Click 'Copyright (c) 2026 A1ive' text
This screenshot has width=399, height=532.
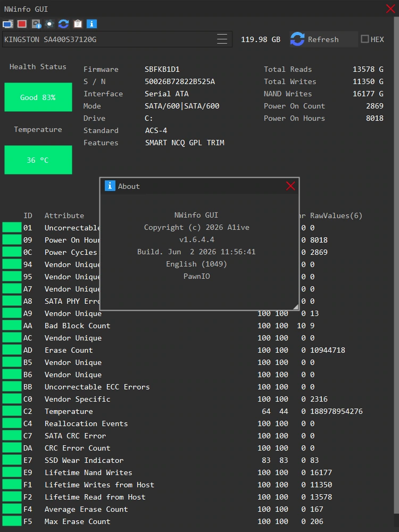(197, 227)
